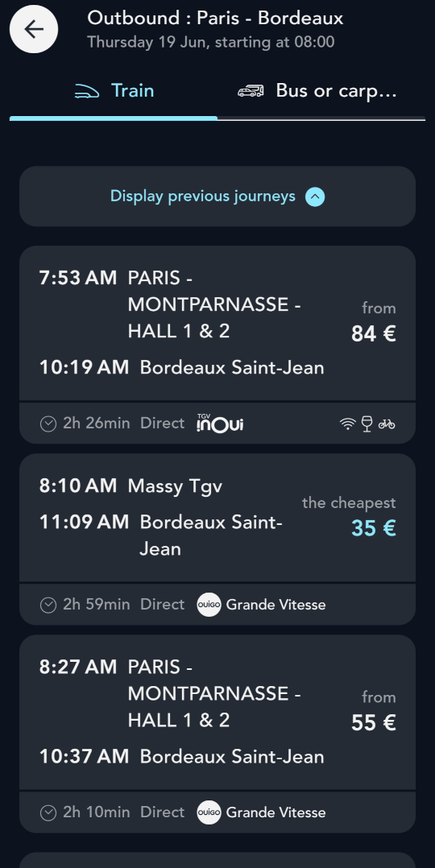Choose the 55 € fare
The image size is (435, 868).
coord(374,723)
